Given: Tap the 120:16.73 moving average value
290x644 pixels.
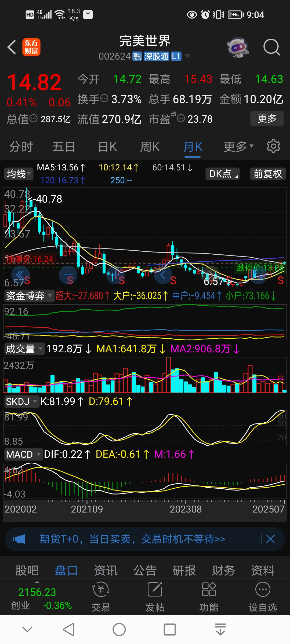Looking at the screenshot, I should [63, 180].
